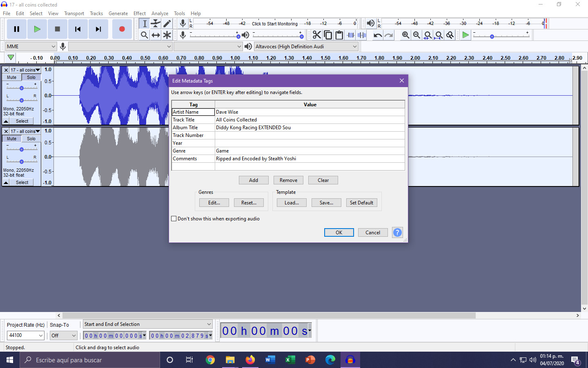588x368 pixels.
Task: Click Load... under Template
Action: click(291, 202)
